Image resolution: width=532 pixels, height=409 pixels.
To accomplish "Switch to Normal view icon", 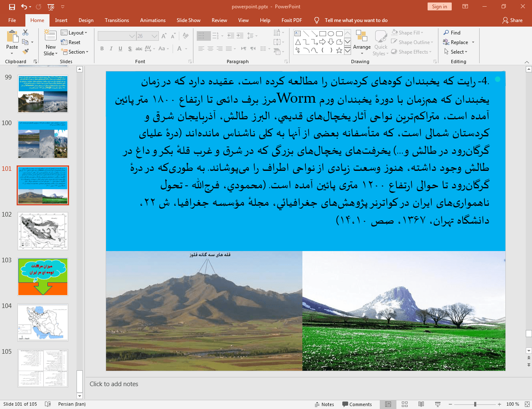I will click(388, 404).
